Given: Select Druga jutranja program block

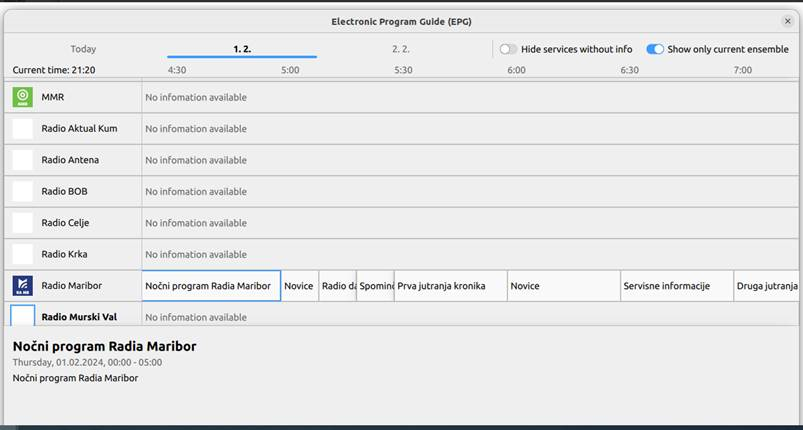Looking at the screenshot, I should [x=766, y=286].
